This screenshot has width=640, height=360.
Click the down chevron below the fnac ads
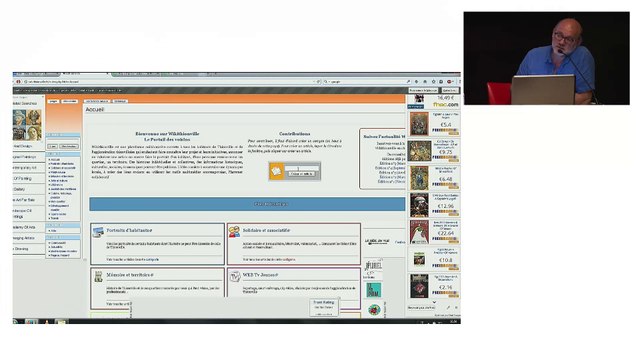[434, 302]
